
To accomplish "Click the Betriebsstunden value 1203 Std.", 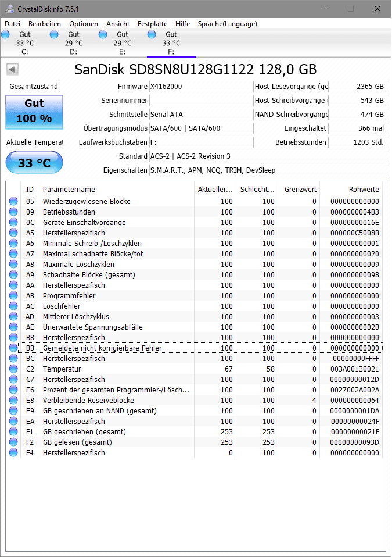I will point(357,142).
